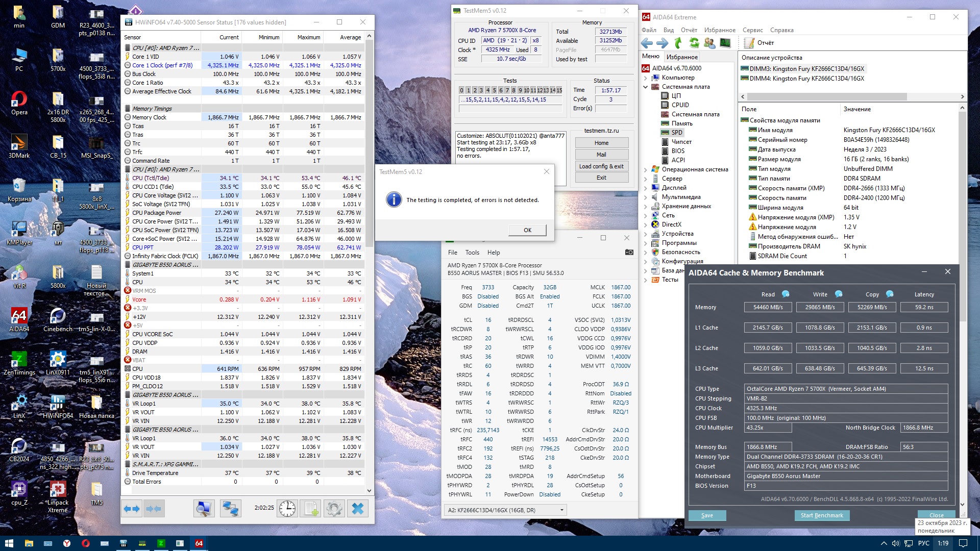Screen dimensions: 980x551
Task: Click AIDA64 green refresh icon
Action: point(694,43)
